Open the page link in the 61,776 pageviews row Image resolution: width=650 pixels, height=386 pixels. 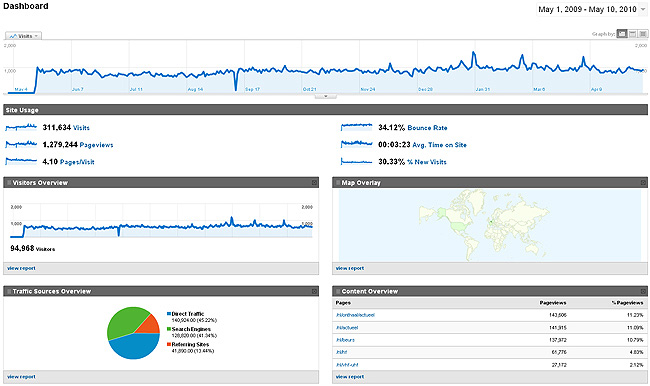point(342,352)
